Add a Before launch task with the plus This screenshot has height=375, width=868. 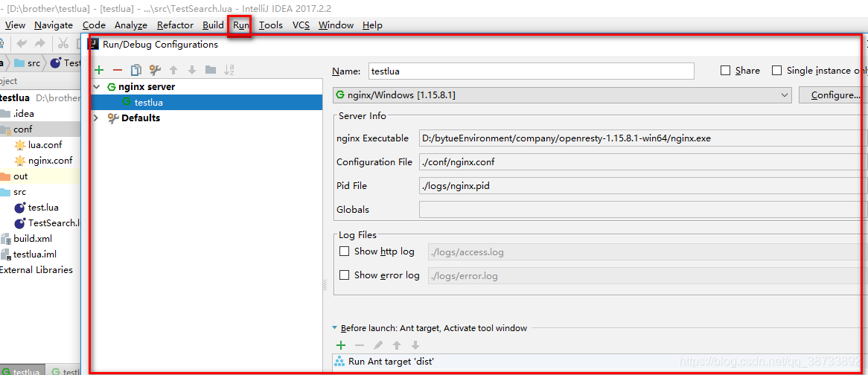pos(341,345)
